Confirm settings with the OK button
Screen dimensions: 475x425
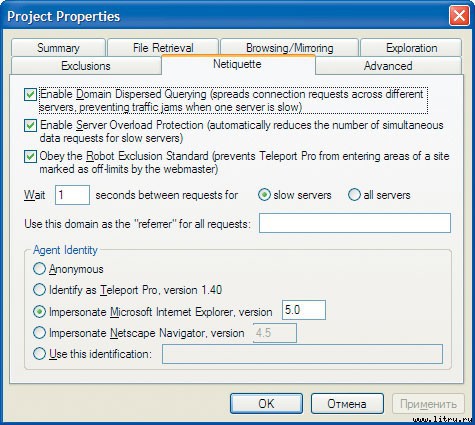pyautogui.click(x=266, y=404)
